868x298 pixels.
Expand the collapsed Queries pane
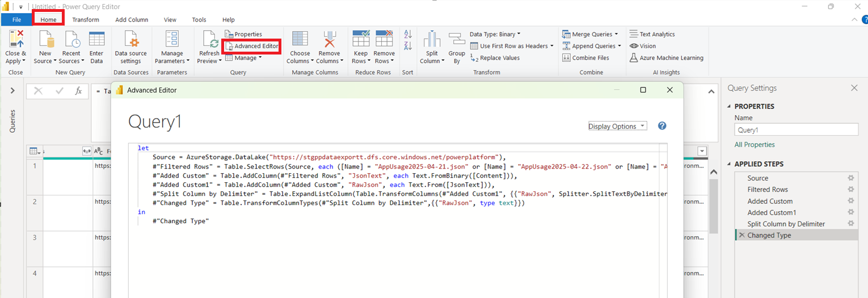[x=12, y=91]
